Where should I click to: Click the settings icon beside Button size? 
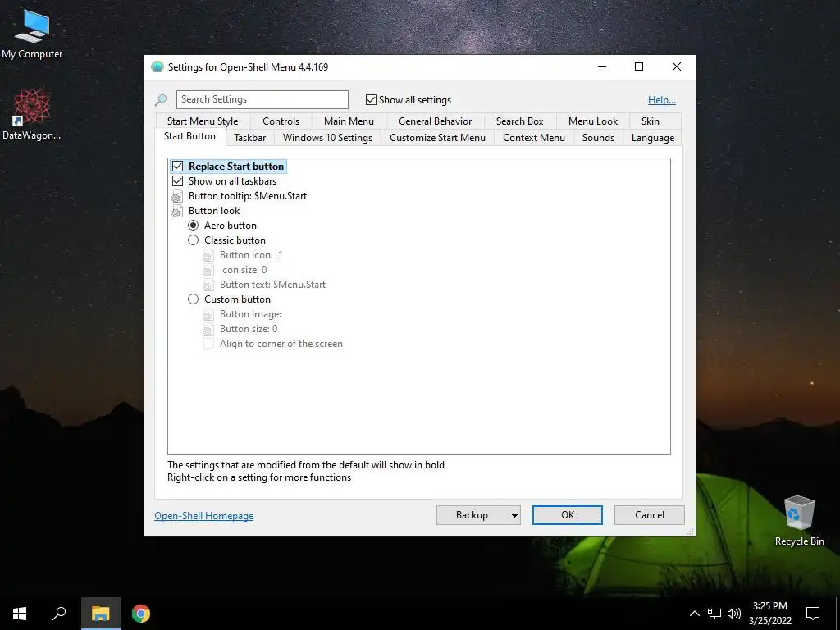click(x=208, y=329)
